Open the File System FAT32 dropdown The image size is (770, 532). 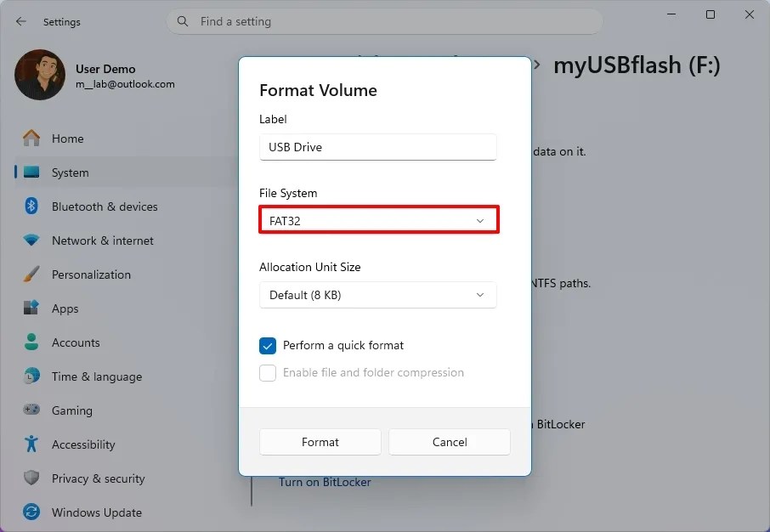pos(378,220)
